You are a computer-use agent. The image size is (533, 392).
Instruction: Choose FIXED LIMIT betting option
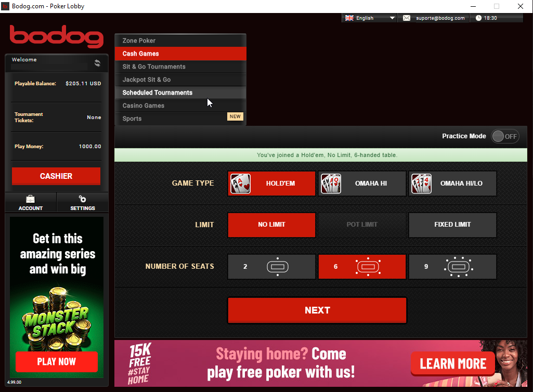(x=452, y=225)
